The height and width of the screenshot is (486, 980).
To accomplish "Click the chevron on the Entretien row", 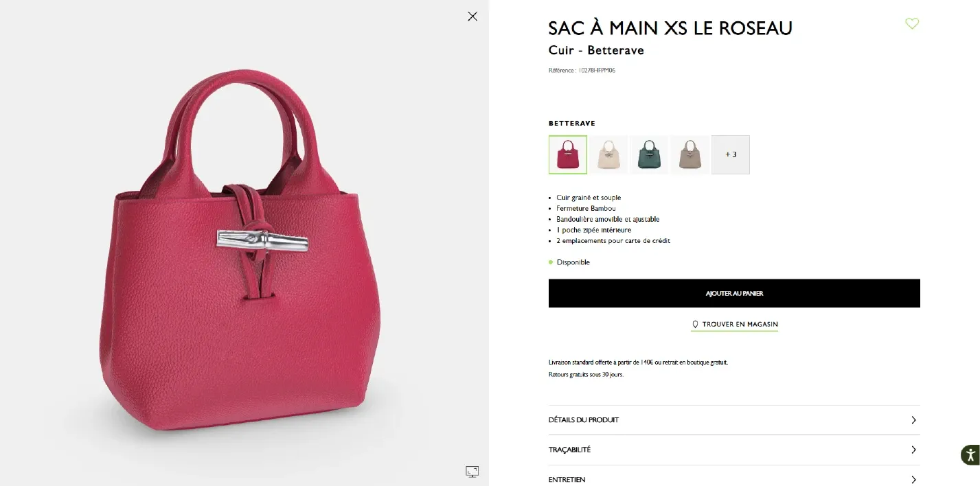I will click(913, 478).
